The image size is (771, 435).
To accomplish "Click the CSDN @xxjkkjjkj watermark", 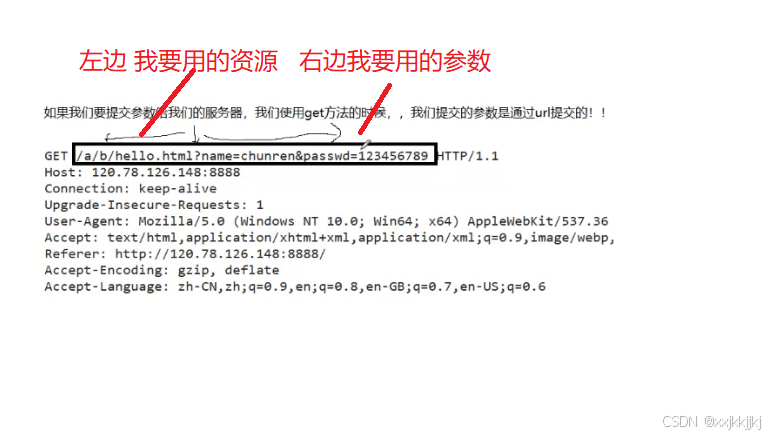I will 712,422.
